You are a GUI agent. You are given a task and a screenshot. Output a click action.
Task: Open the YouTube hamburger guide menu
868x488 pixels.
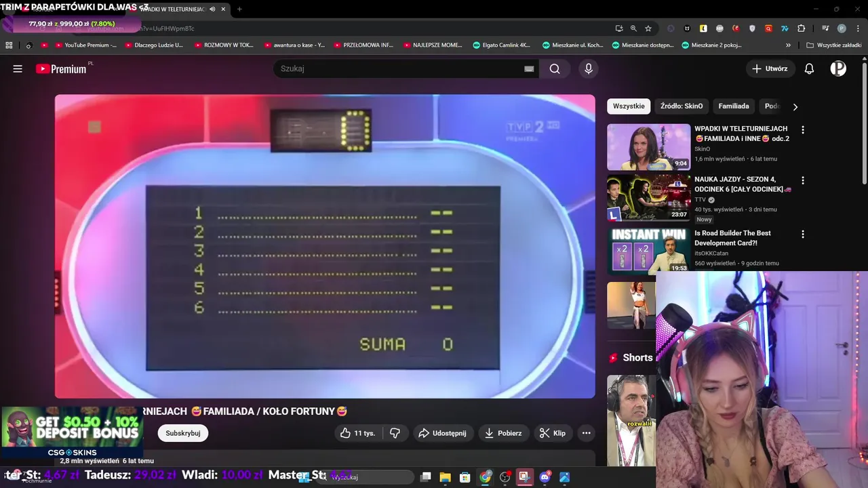pos(18,68)
